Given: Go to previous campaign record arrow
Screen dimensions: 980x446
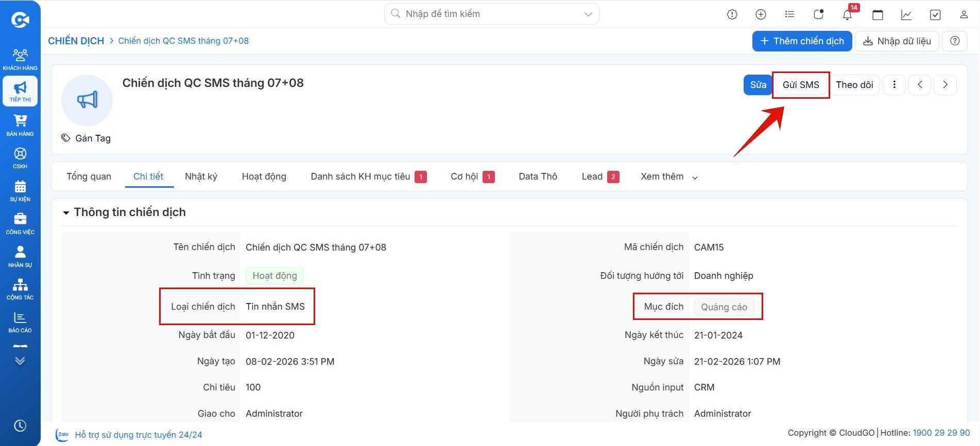Looking at the screenshot, I should (x=920, y=85).
